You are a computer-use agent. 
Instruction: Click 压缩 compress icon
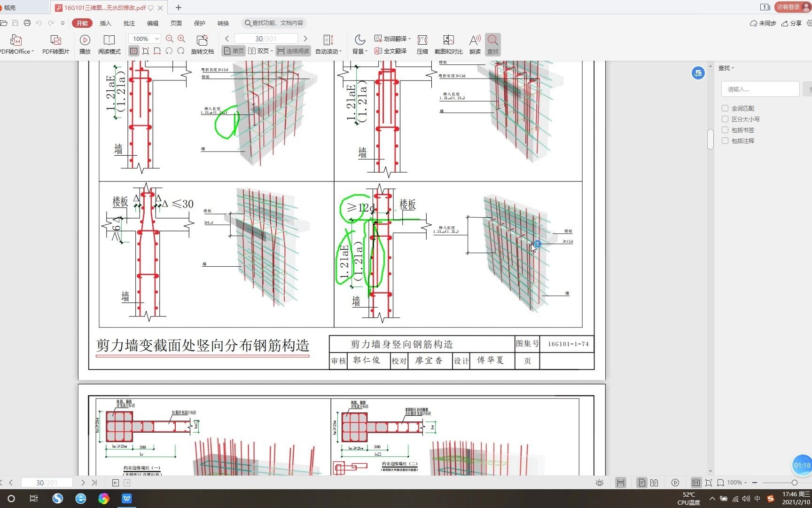click(422, 44)
